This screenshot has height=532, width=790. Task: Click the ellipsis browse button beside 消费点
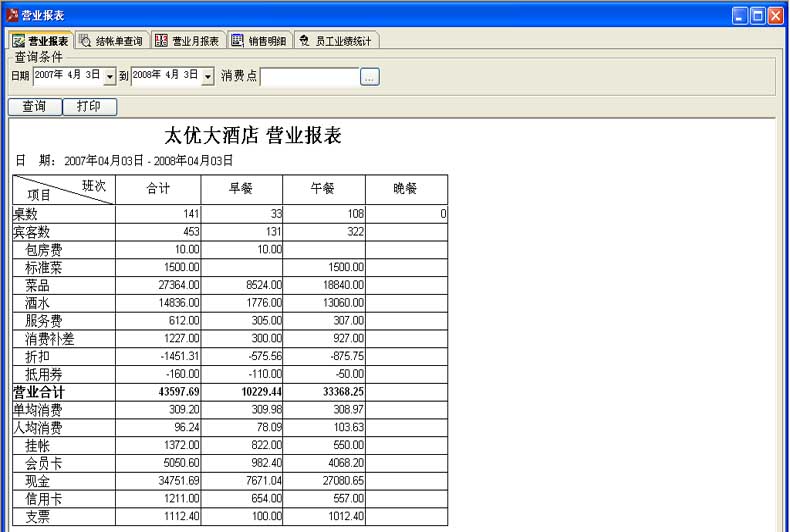click(370, 77)
